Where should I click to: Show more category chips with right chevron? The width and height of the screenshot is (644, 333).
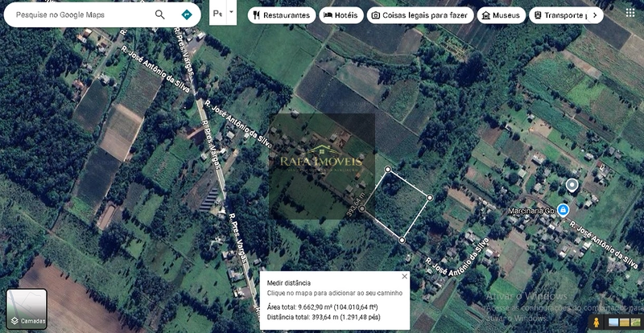click(x=595, y=15)
